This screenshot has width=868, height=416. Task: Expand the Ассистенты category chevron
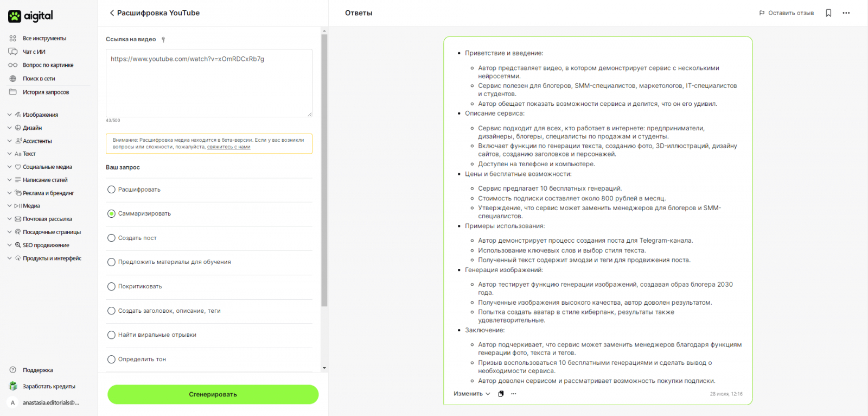point(9,141)
